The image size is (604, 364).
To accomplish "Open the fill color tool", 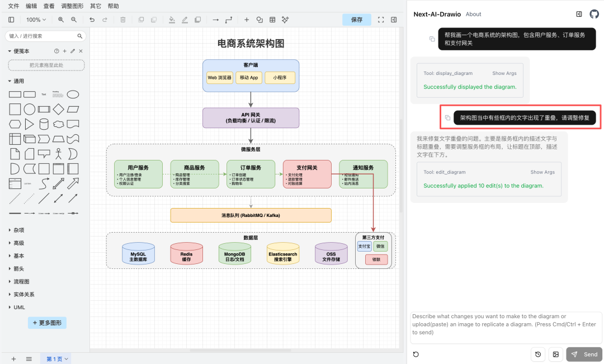I will tap(172, 20).
